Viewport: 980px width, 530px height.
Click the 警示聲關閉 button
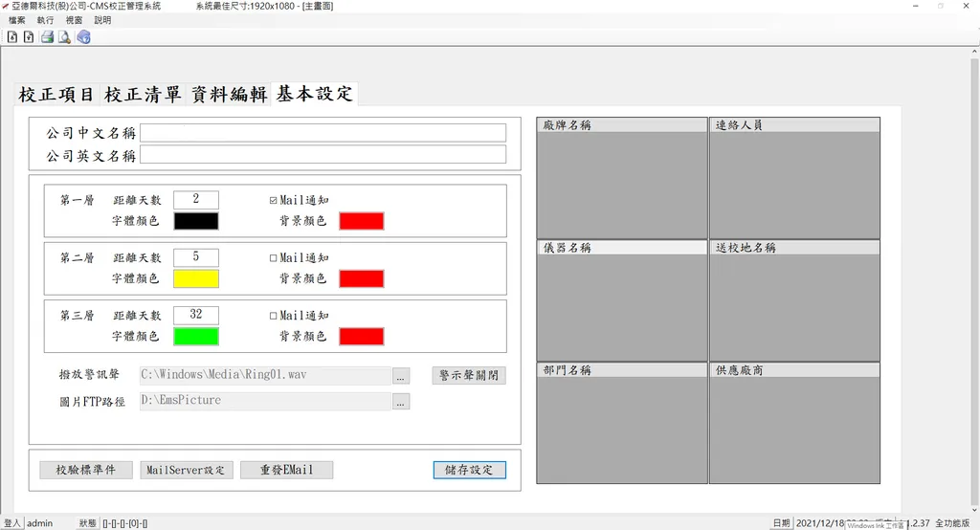pos(469,375)
